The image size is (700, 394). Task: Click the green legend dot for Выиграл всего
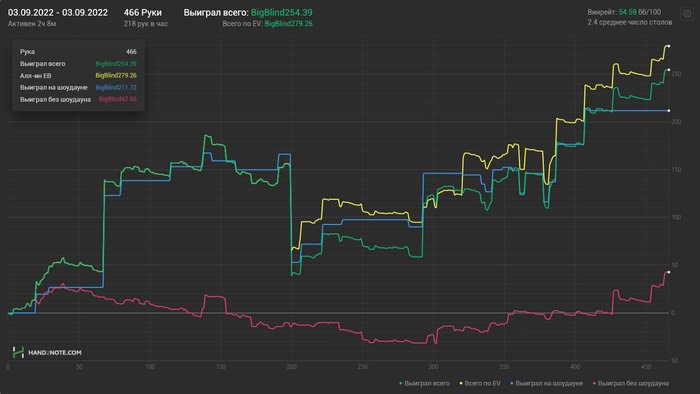[x=401, y=383]
